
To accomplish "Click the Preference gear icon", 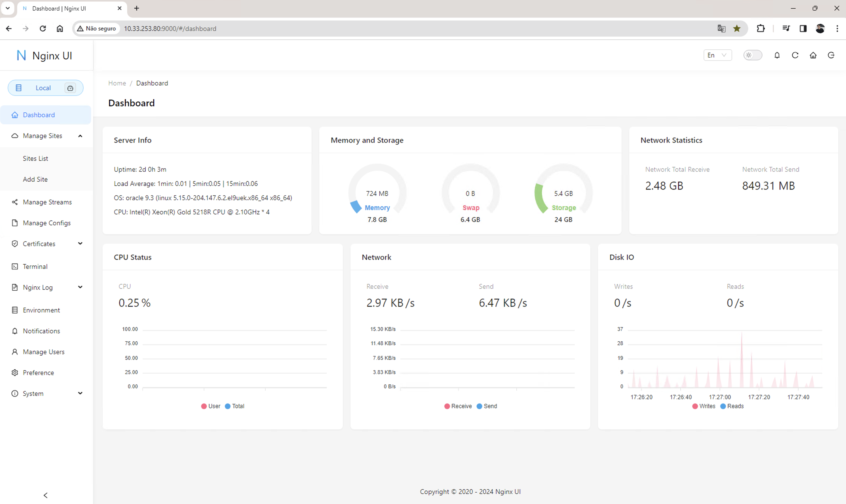I will click(15, 373).
